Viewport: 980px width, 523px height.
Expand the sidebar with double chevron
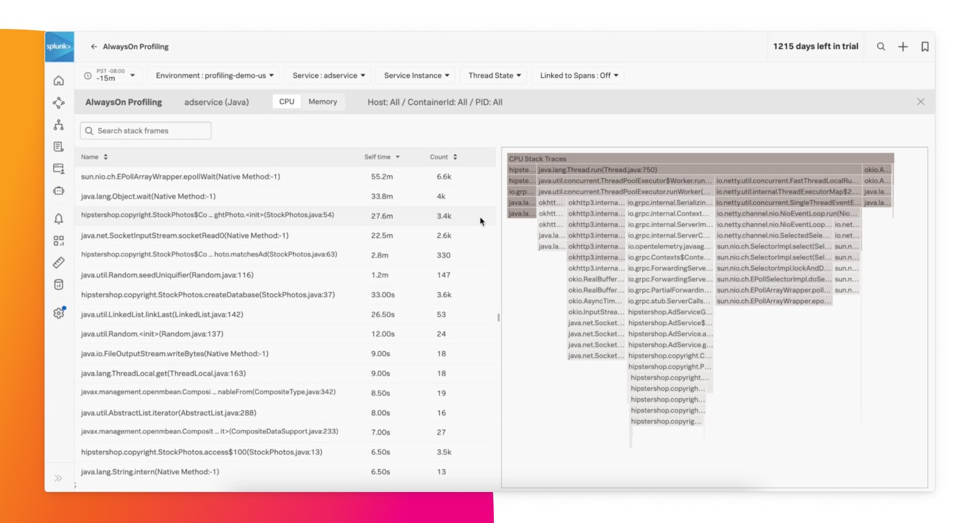pyautogui.click(x=59, y=478)
